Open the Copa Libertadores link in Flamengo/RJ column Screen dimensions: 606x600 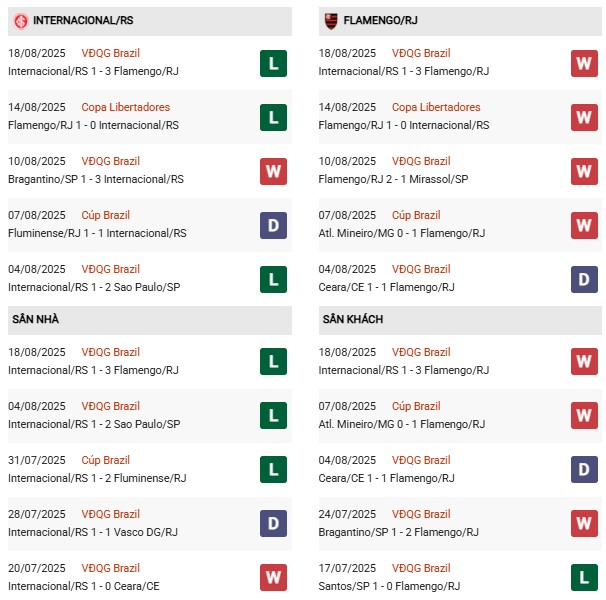pyautogui.click(x=436, y=107)
